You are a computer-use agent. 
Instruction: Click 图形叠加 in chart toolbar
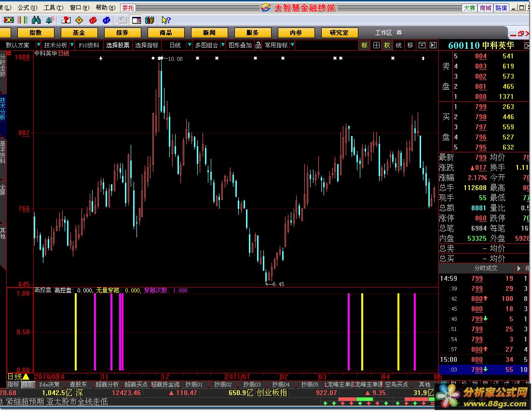240,45
